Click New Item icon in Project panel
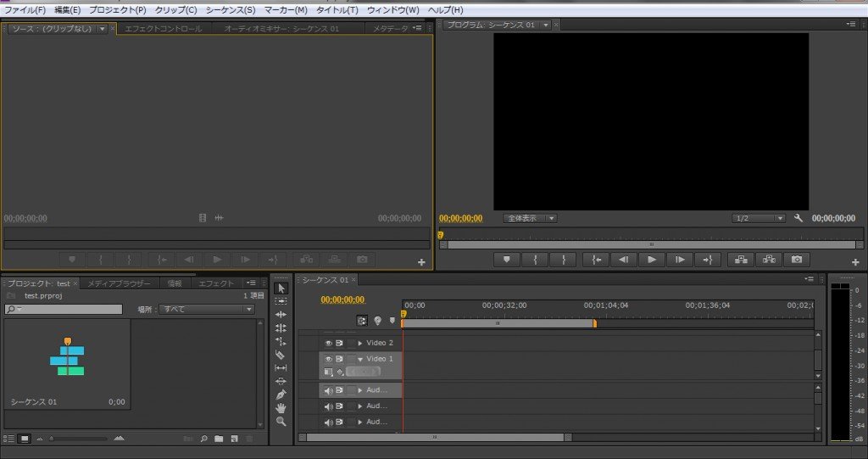The width and height of the screenshot is (868, 459). click(x=235, y=439)
